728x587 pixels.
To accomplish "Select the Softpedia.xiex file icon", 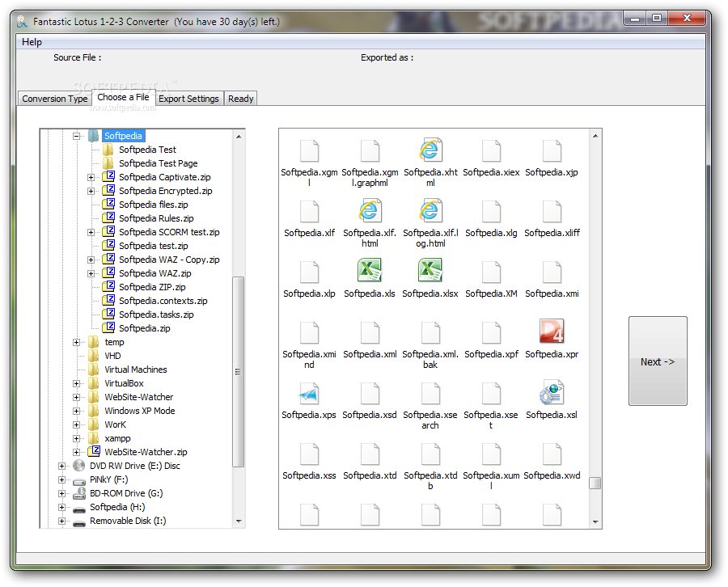I will point(491,151).
